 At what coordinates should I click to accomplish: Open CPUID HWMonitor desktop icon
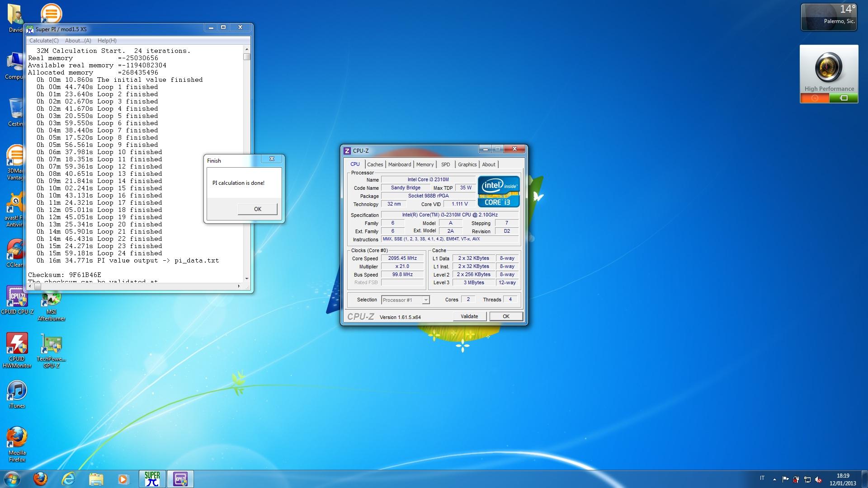pos(17,350)
